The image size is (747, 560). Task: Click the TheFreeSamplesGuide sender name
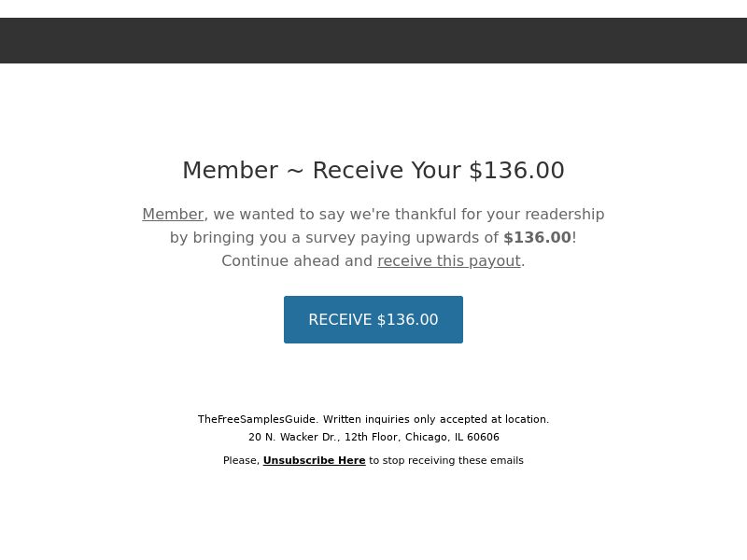[257, 419]
